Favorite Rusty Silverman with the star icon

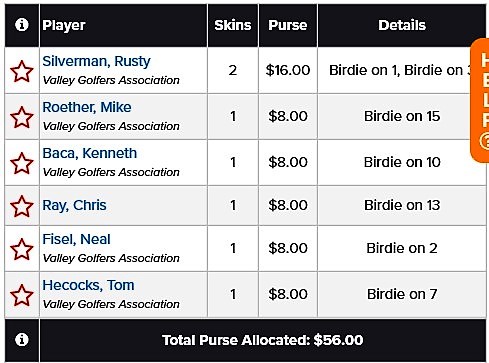[x=22, y=71]
